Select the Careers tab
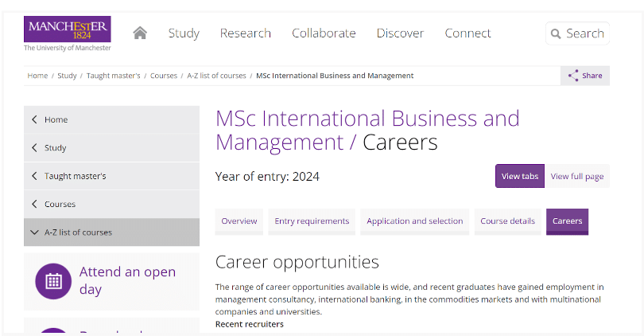The width and height of the screenshot is (644, 336). point(567,221)
